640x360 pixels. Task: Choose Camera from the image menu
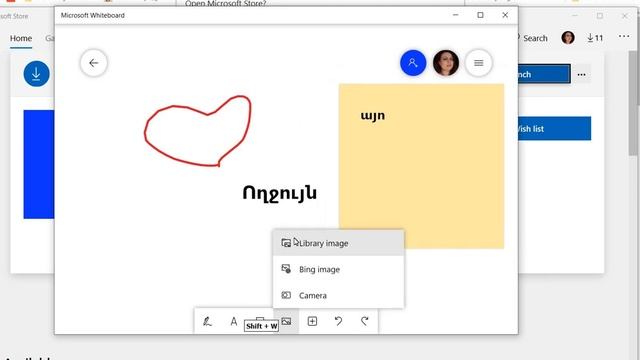(338, 295)
